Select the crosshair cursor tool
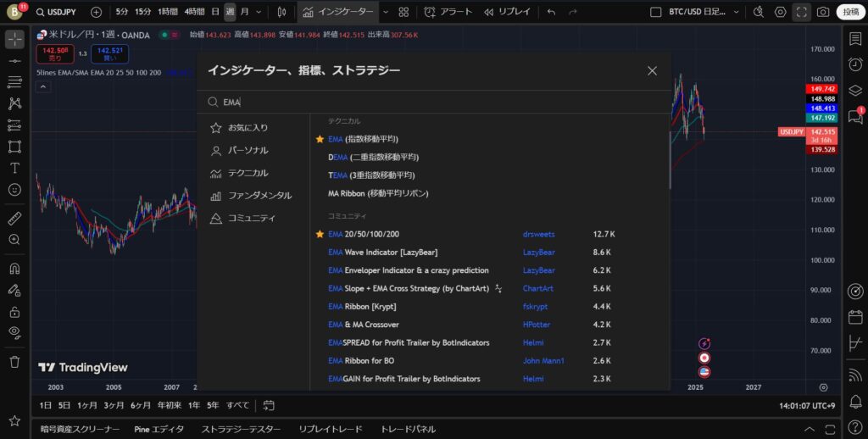This screenshot has height=439, width=868. tap(15, 39)
